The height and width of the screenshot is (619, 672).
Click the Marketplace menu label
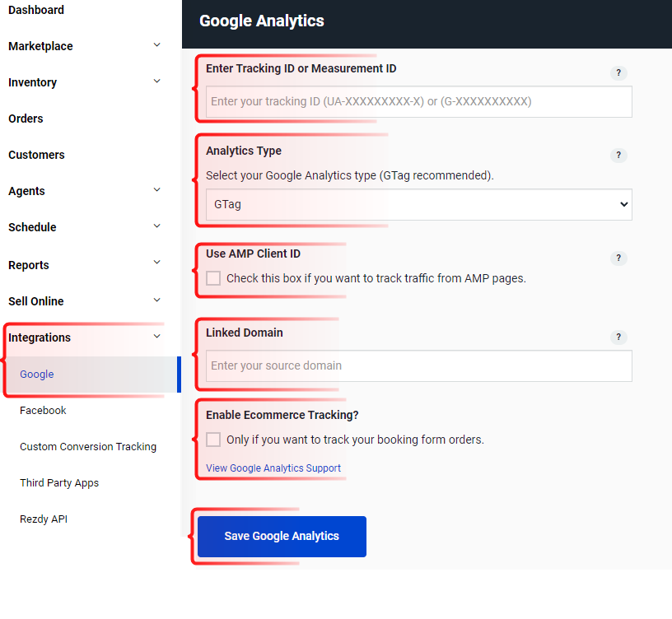point(40,46)
